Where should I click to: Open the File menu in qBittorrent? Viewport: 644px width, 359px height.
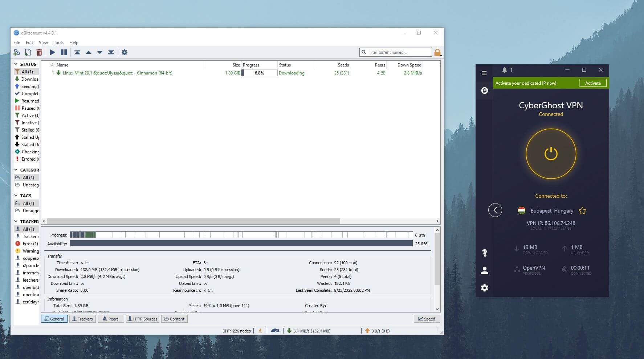pos(17,43)
